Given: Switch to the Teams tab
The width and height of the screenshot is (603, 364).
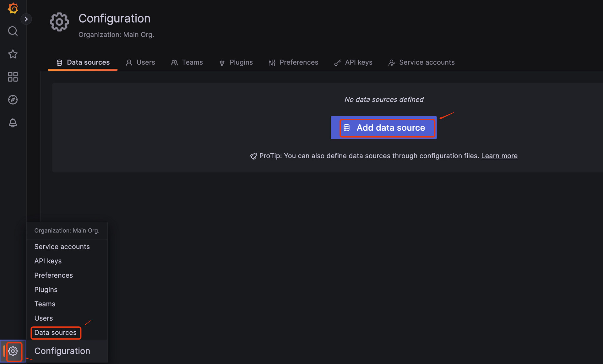Looking at the screenshot, I should [x=187, y=62].
